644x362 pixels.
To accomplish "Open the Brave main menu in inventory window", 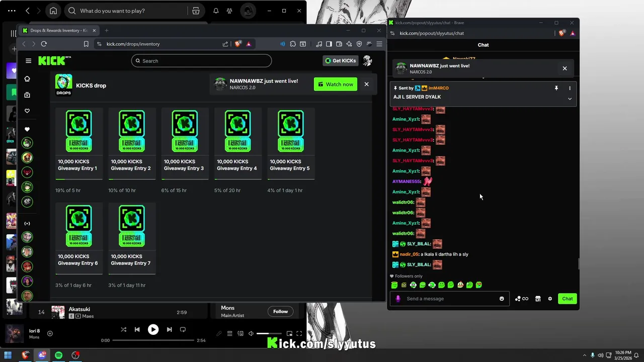I will click(x=379, y=44).
